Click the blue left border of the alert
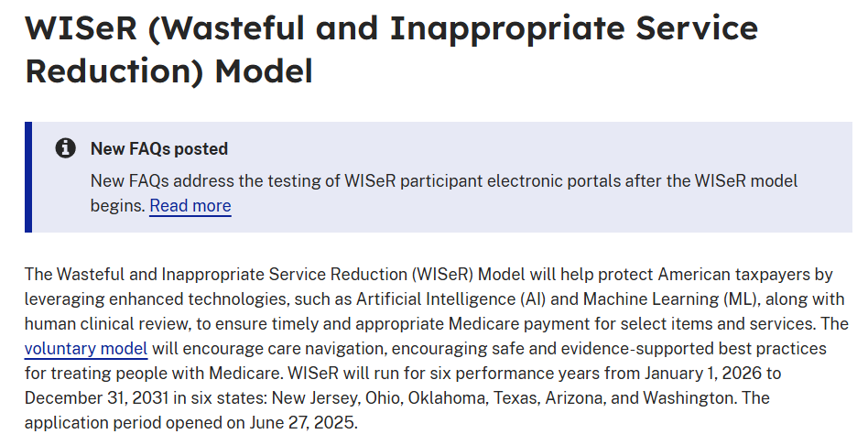This screenshot has width=868, height=445. (28, 177)
